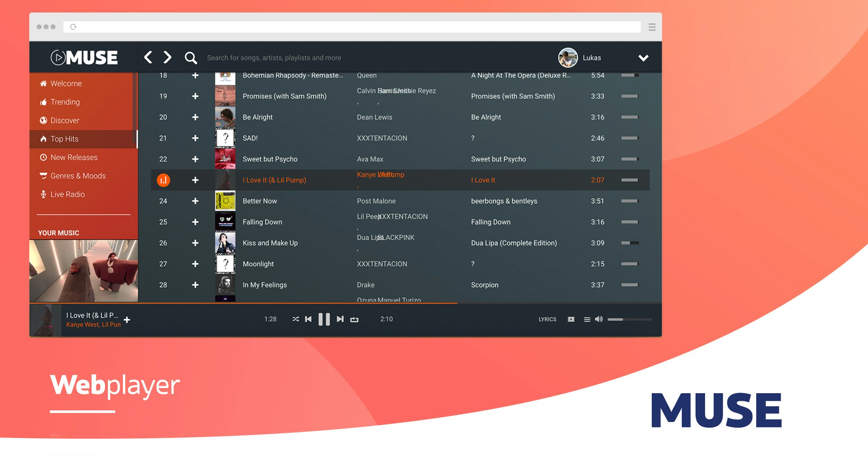
Task: Add Bohemian Rhapsody with plus icon
Action: 195,75
